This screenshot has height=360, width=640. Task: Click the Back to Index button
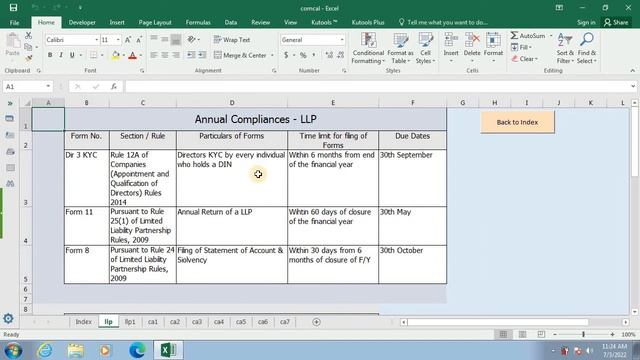tap(517, 122)
